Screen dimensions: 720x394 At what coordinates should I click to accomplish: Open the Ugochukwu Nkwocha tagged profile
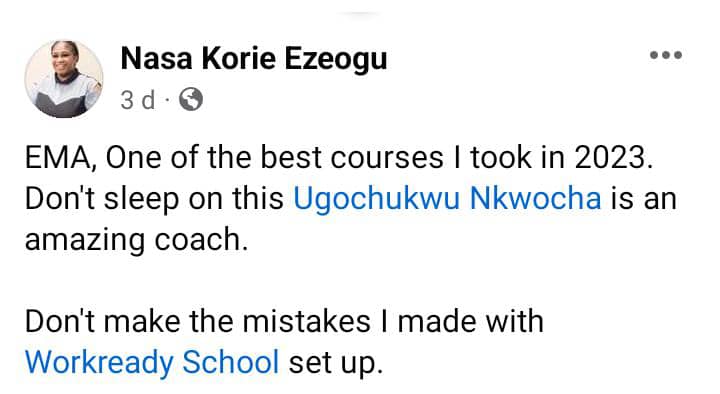point(447,199)
